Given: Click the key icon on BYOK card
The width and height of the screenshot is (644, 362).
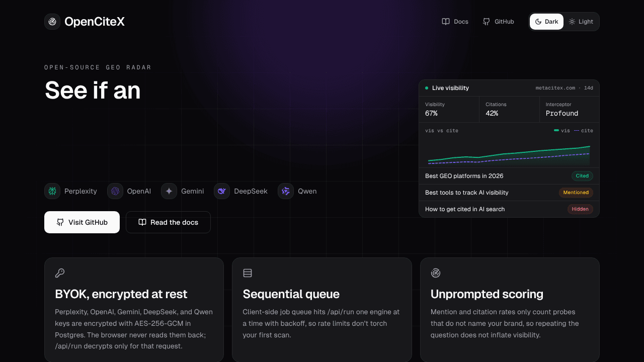Looking at the screenshot, I should 60,273.
